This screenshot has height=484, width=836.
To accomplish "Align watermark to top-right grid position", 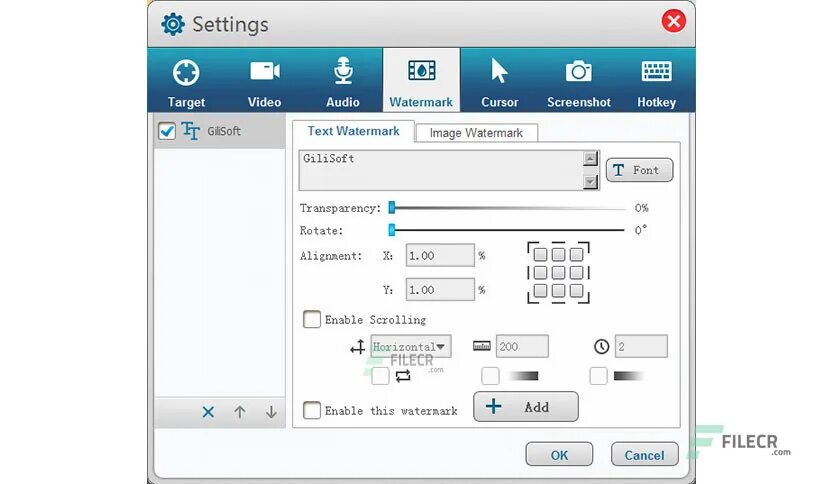I will 576,254.
